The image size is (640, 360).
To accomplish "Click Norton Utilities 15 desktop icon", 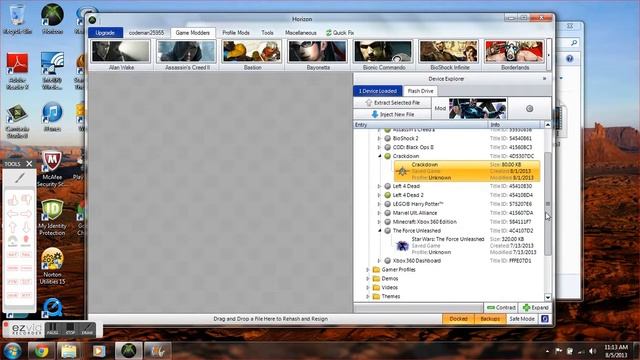I will 52,266.
